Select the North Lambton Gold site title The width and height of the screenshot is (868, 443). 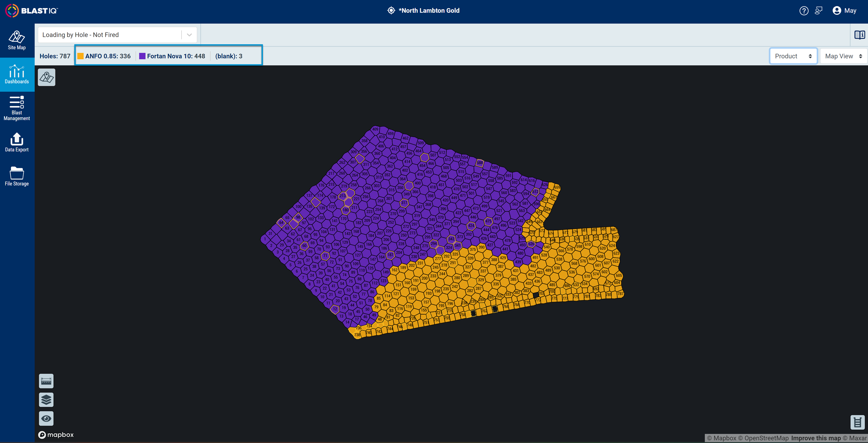tap(429, 10)
